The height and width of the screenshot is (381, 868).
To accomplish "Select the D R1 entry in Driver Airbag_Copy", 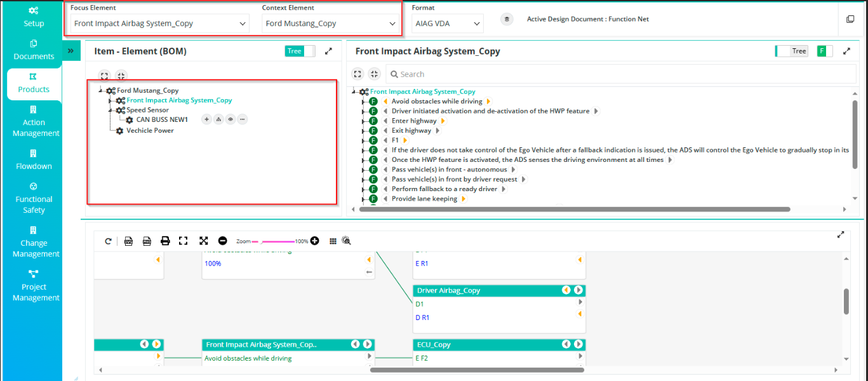I will tap(422, 317).
